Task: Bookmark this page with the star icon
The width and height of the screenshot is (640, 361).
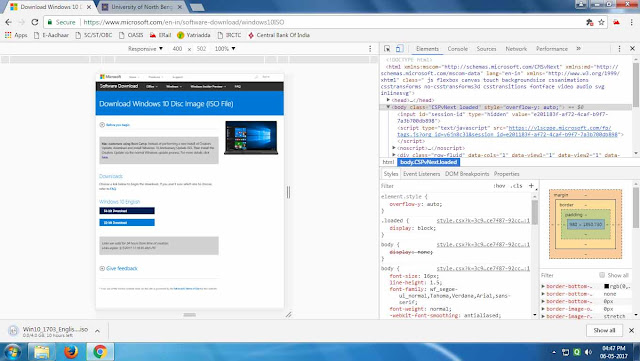Action: coord(601,22)
